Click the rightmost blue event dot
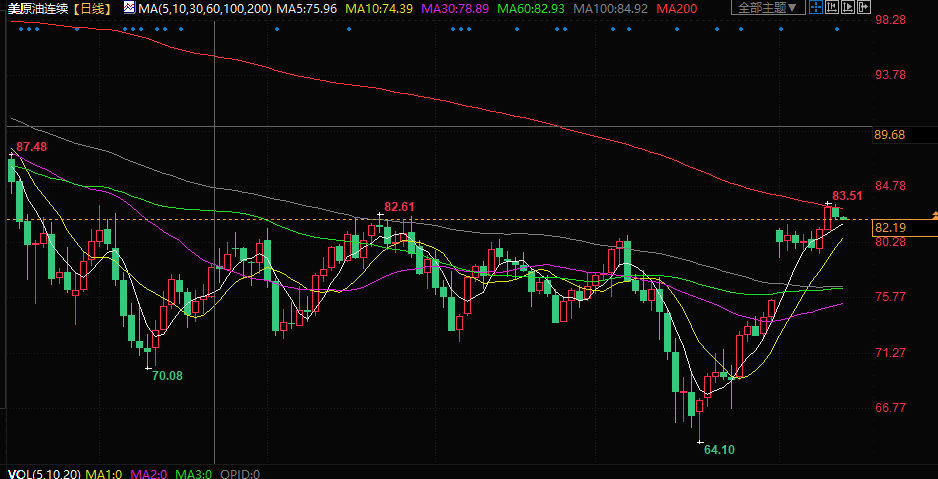 click(x=837, y=29)
